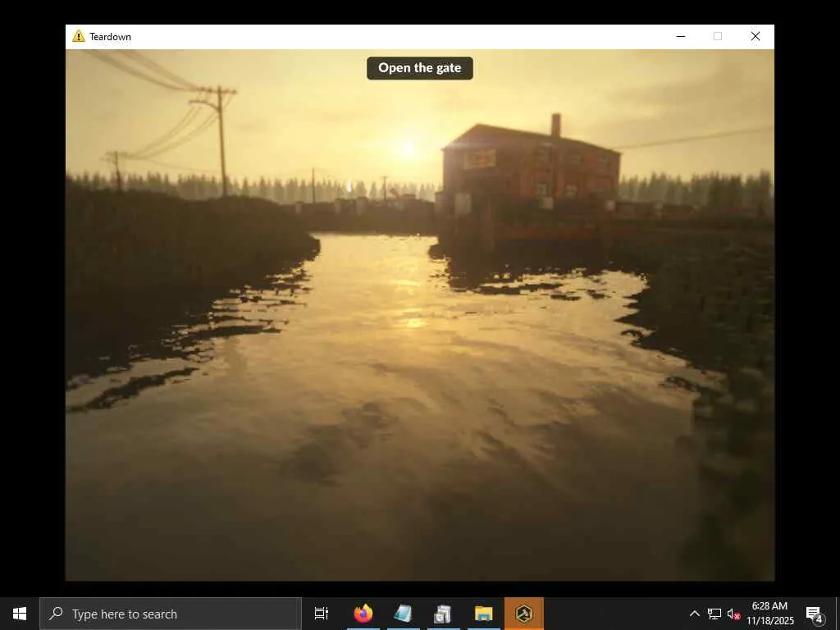The width and height of the screenshot is (840, 630).
Task: Select the Teardown app icon in taskbar
Action: pyautogui.click(x=524, y=614)
